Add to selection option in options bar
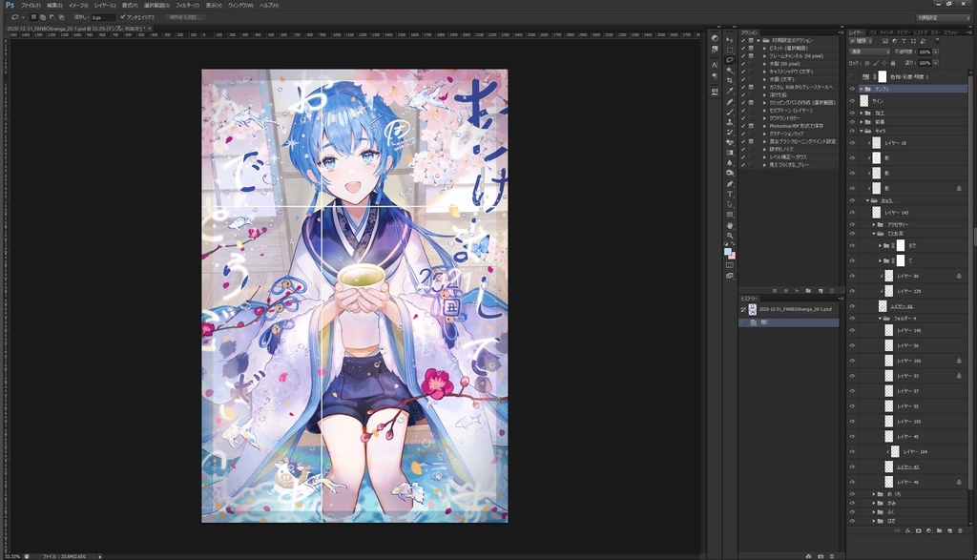The height and width of the screenshot is (560, 977). [43, 17]
